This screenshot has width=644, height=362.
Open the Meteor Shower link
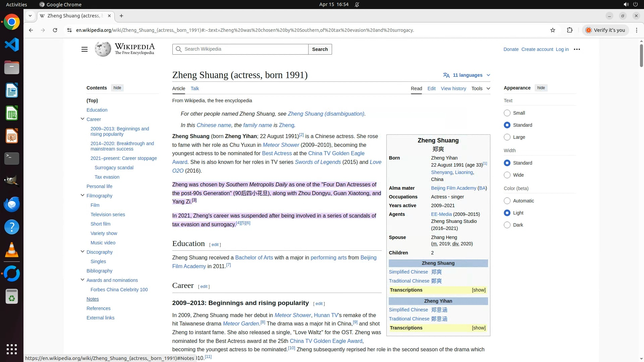(x=281, y=145)
